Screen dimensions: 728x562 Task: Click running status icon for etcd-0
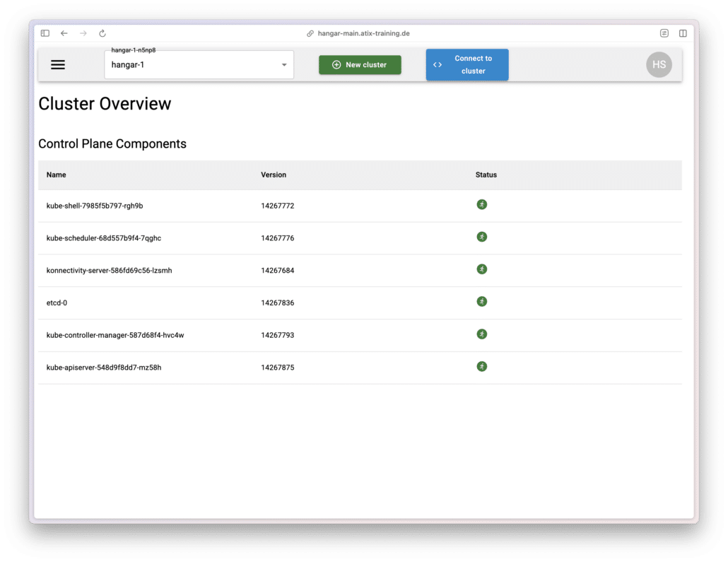coord(481,302)
